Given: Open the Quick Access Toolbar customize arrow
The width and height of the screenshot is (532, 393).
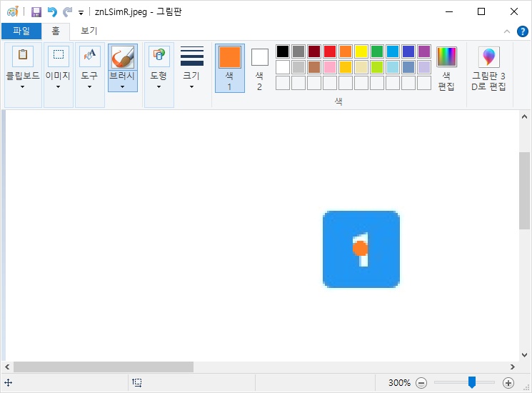Looking at the screenshot, I should click(81, 13).
